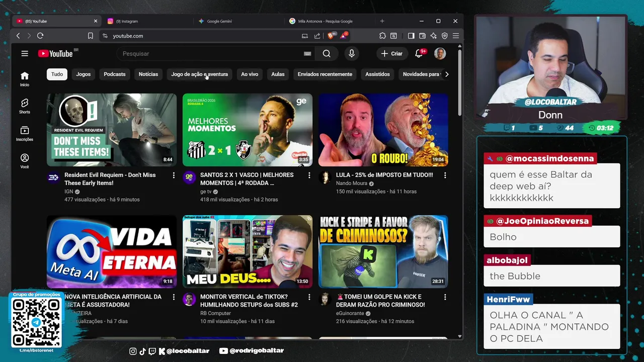Screen dimensions: 644x362
Task: Open the account avatar menu
Action: tap(440, 54)
